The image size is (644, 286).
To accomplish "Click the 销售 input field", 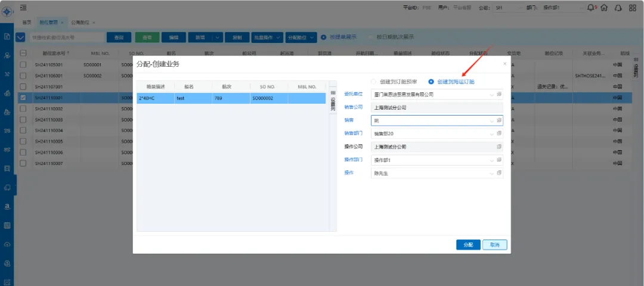I will 429,120.
